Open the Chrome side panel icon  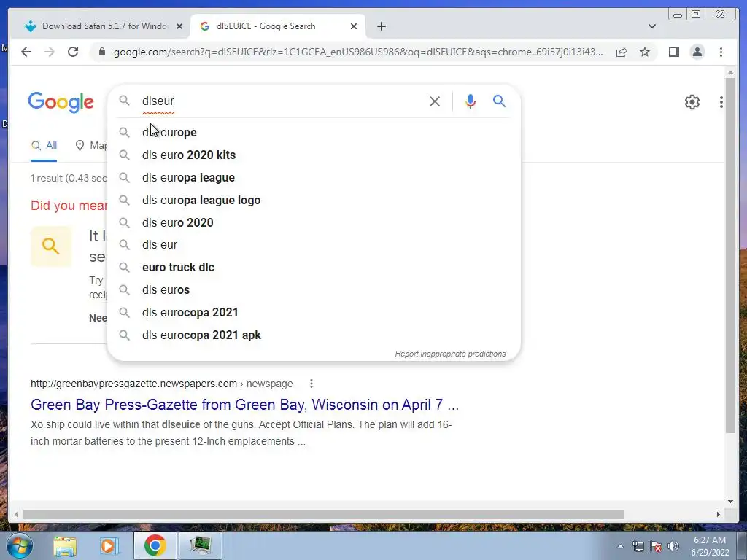tap(673, 52)
